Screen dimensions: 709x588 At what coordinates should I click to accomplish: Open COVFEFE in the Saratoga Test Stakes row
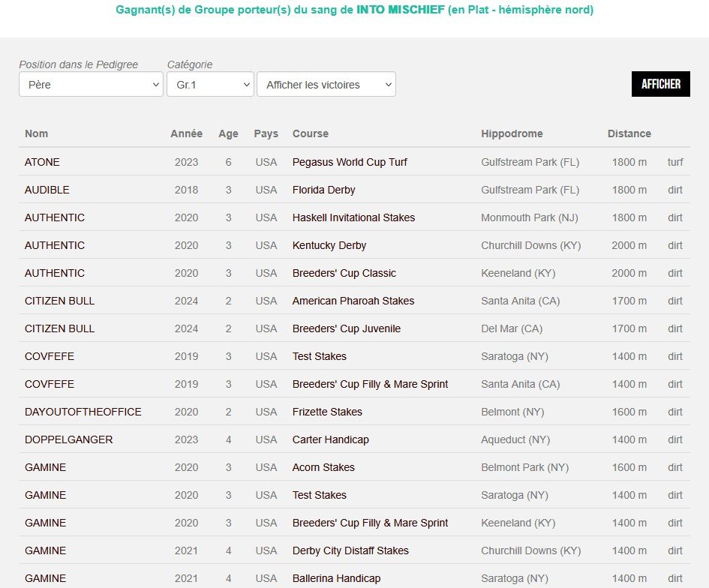[50, 356]
